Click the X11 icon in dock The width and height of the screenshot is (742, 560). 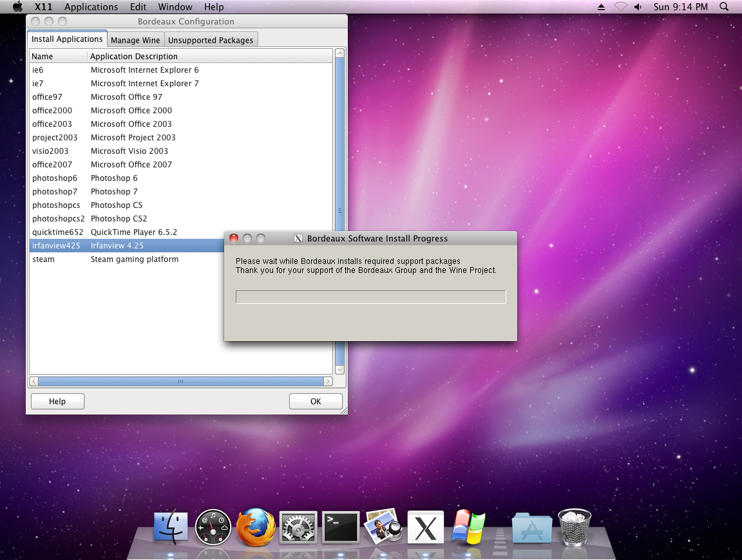tap(425, 528)
